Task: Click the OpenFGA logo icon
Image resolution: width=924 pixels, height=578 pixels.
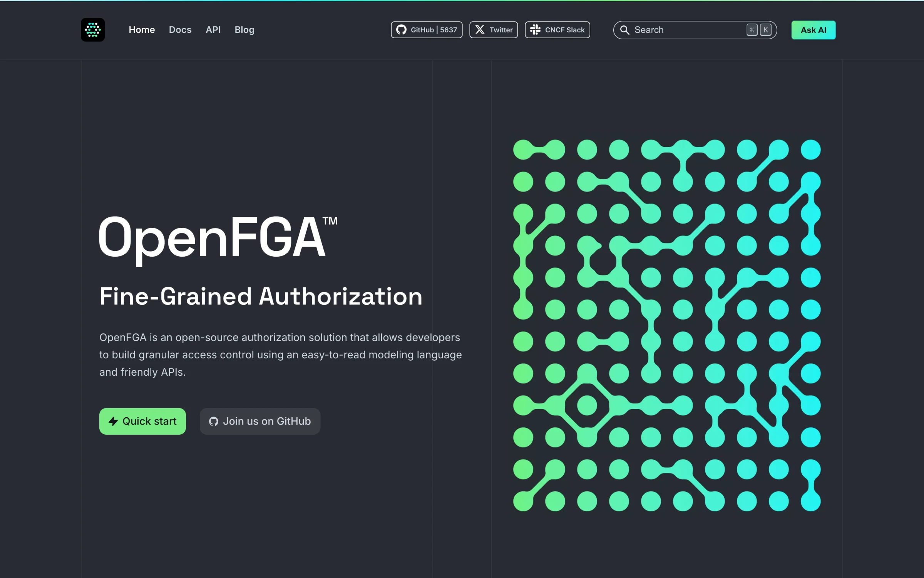Action: point(93,30)
